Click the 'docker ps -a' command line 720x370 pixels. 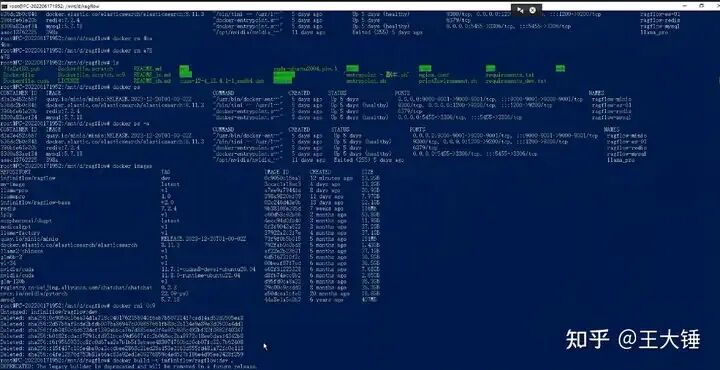[x=75, y=123]
